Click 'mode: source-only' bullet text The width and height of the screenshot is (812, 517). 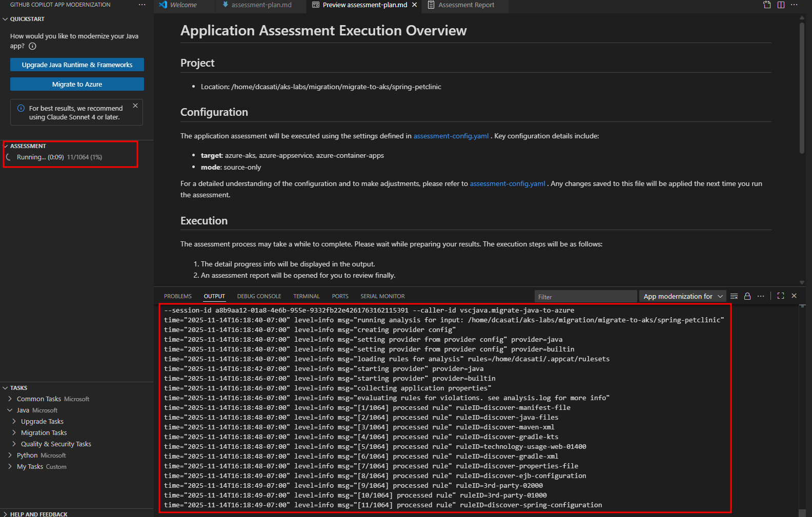point(231,167)
